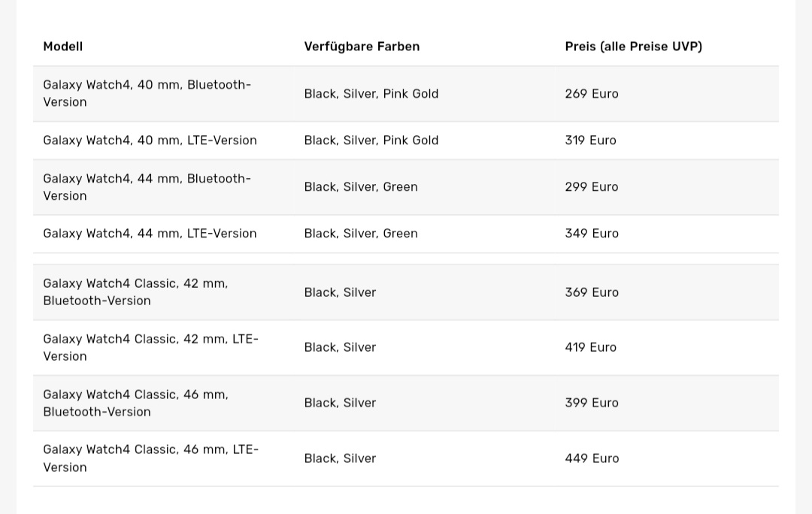The image size is (812, 514).
Task: Click the 419 Euro price cell
Action: [590, 347]
